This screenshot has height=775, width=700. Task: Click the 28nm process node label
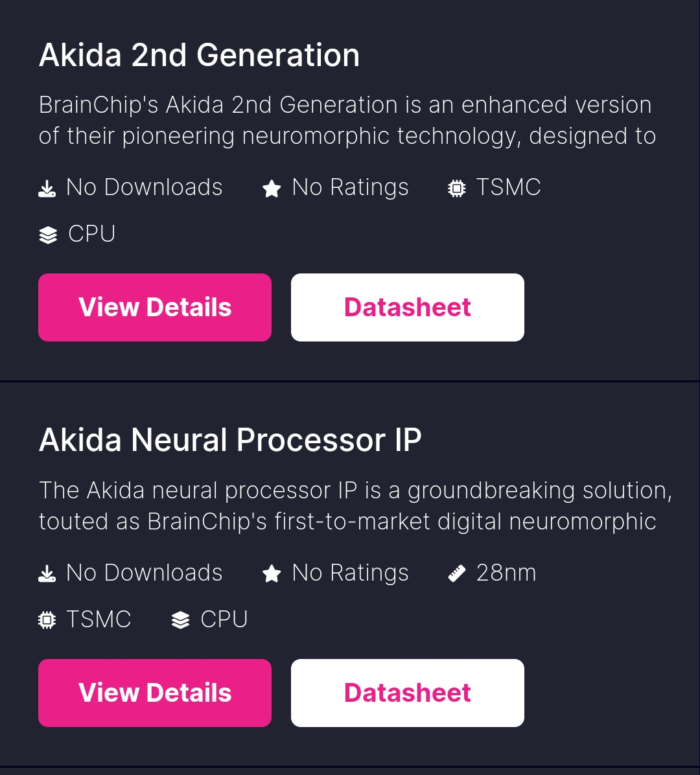(506, 573)
